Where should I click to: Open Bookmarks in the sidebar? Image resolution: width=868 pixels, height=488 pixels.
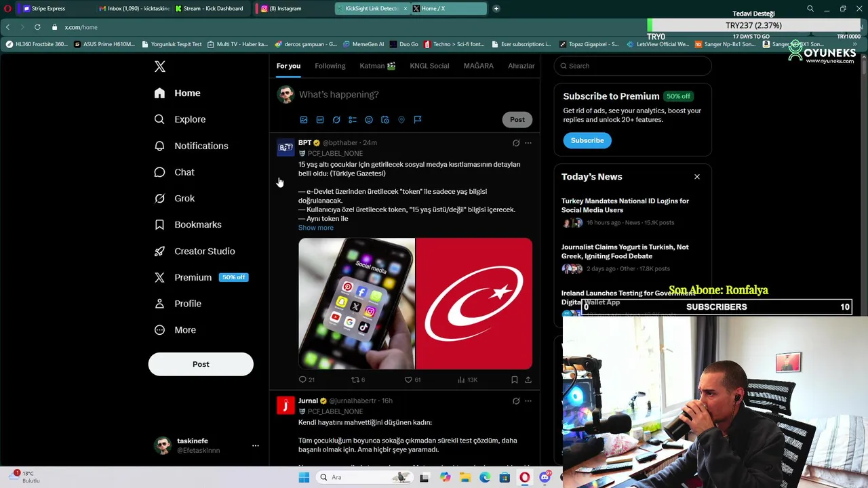188,224
